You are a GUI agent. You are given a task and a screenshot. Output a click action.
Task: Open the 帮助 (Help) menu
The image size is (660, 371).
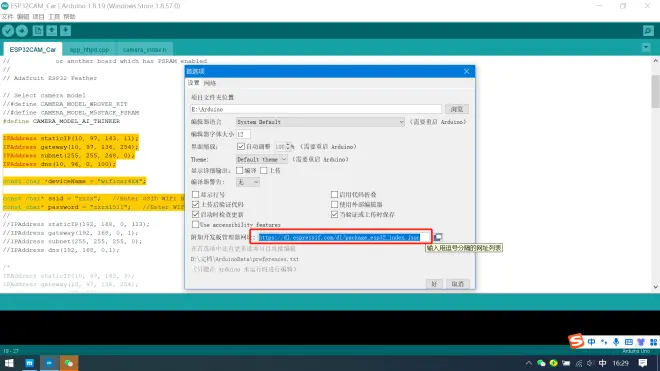(69, 17)
